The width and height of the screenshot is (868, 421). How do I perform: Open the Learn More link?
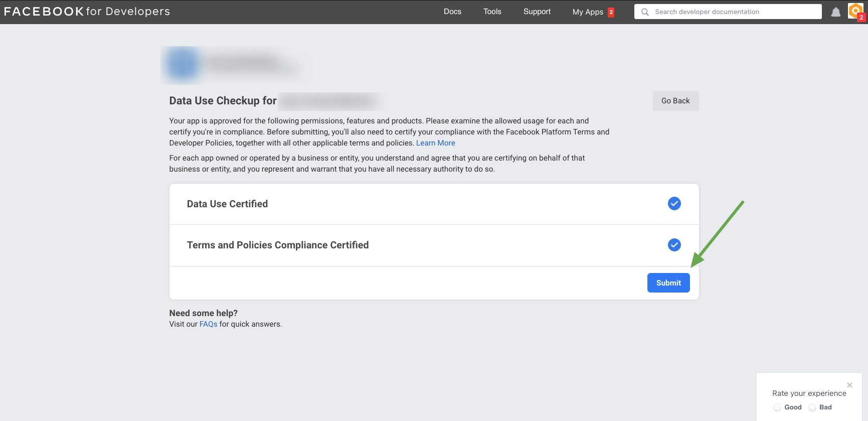click(x=435, y=143)
